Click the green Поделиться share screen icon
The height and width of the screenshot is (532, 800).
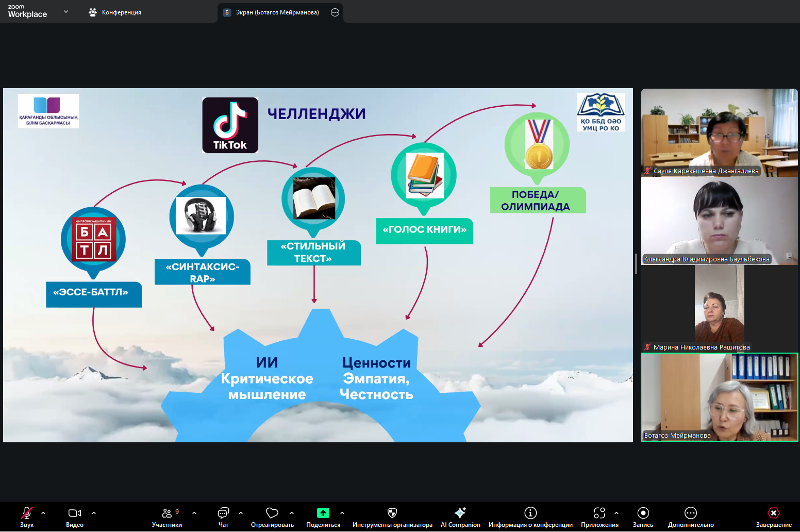point(323,513)
